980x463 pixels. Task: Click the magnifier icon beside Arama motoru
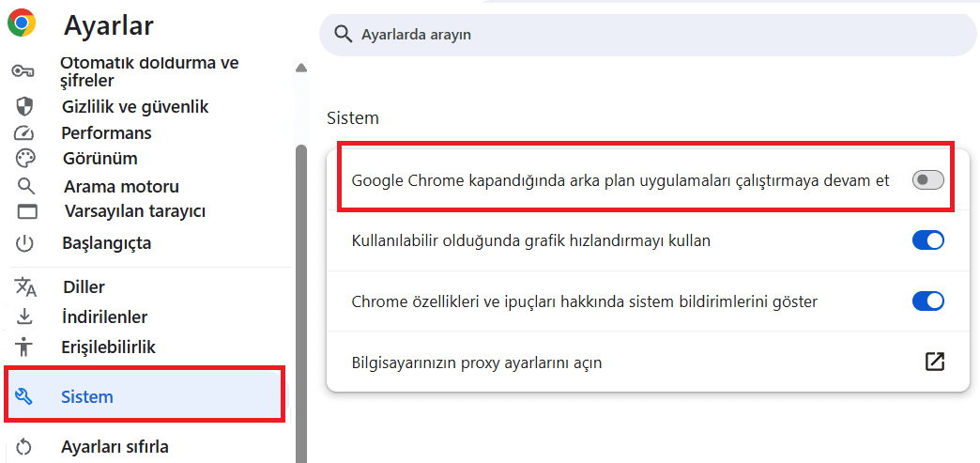[x=26, y=187]
